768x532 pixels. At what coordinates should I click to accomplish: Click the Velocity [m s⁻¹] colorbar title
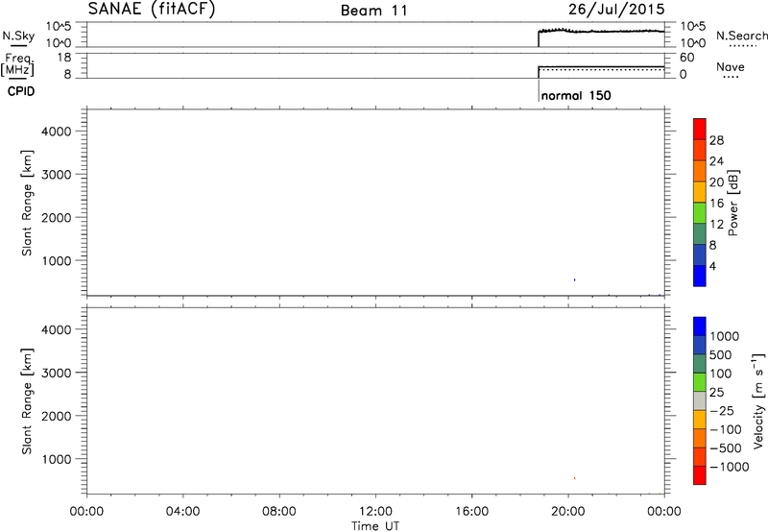click(x=757, y=400)
